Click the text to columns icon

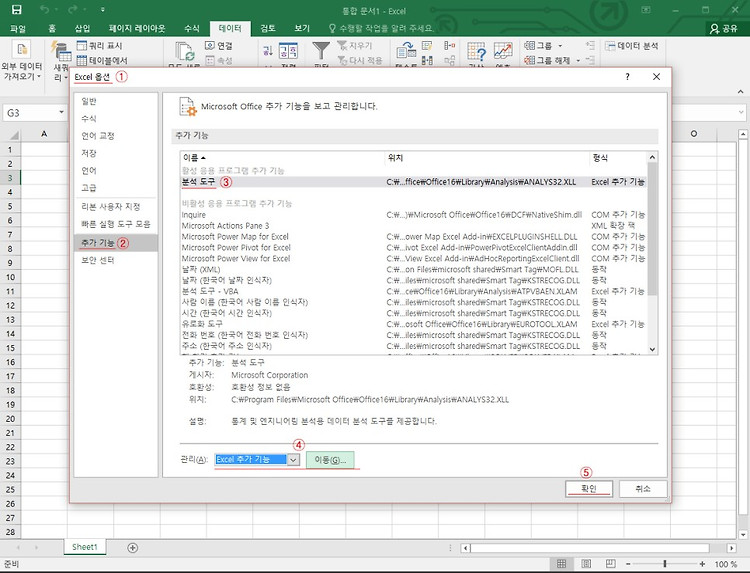(x=406, y=51)
